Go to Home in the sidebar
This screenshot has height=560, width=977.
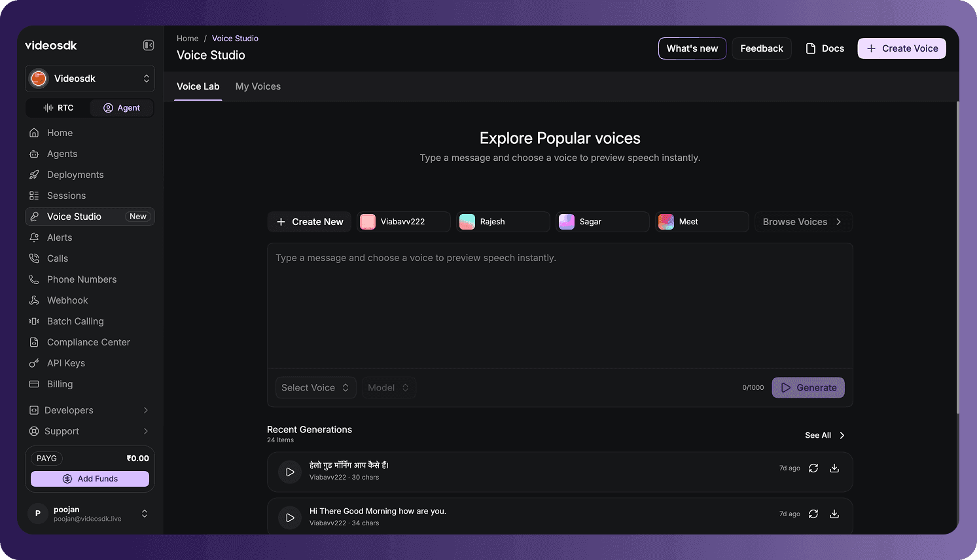click(x=90, y=133)
